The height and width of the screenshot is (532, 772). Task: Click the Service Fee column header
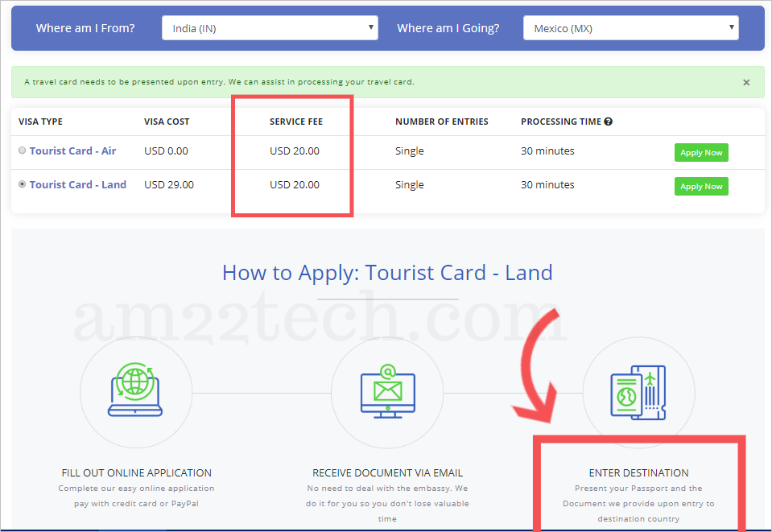(296, 122)
